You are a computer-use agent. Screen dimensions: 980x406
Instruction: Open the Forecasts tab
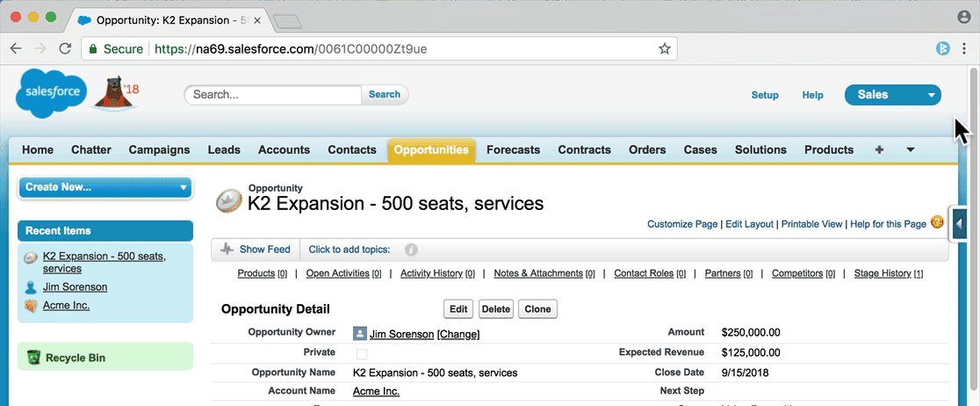[513, 149]
